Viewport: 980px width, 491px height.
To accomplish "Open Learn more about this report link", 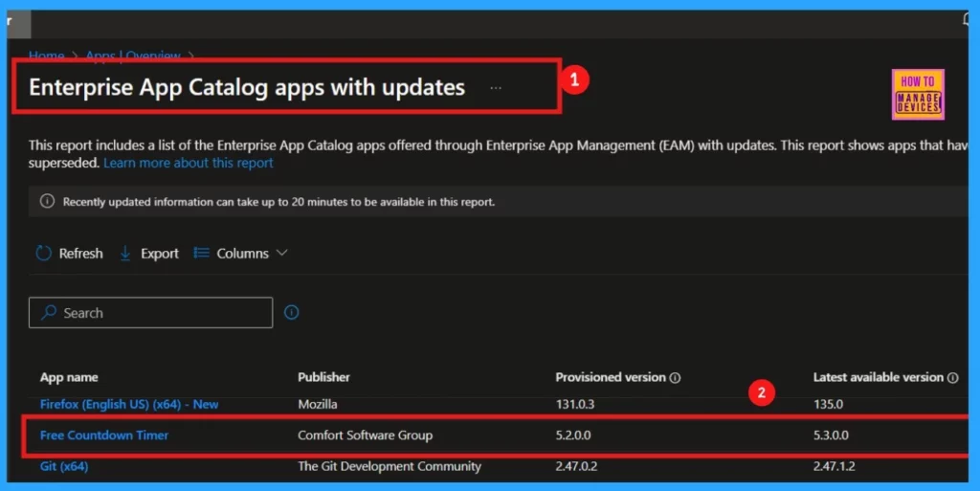I will pyautogui.click(x=189, y=163).
